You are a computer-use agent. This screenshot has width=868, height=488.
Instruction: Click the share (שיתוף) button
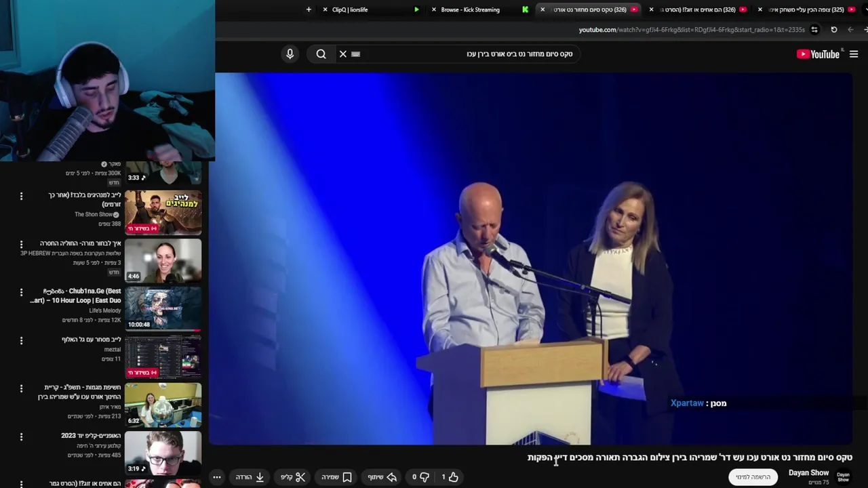tap(382, 477)
